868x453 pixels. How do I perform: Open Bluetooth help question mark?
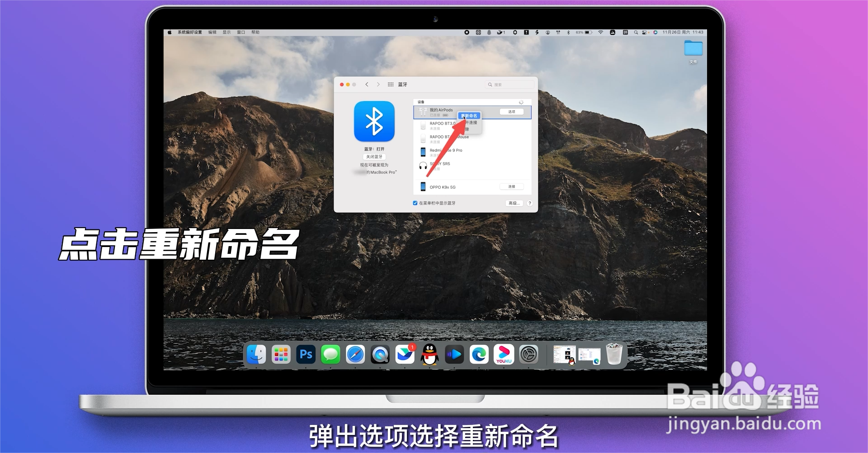[530, 203]
